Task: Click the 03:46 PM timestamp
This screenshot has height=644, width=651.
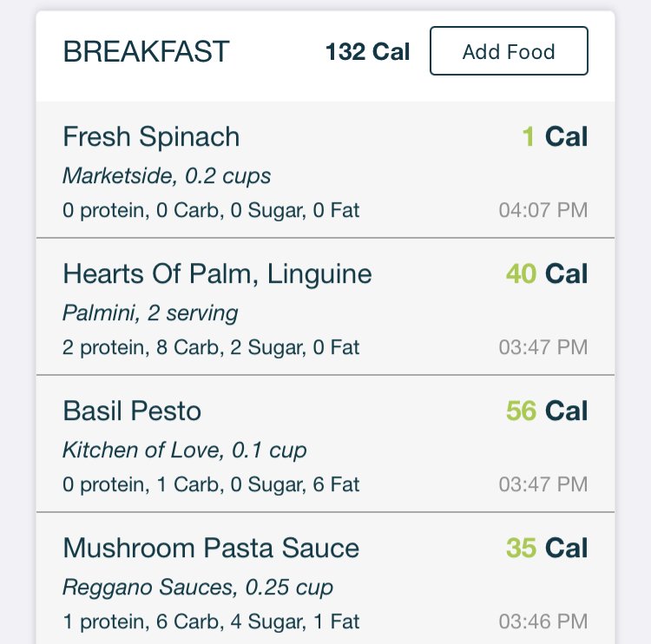Action: pos(543,621)
